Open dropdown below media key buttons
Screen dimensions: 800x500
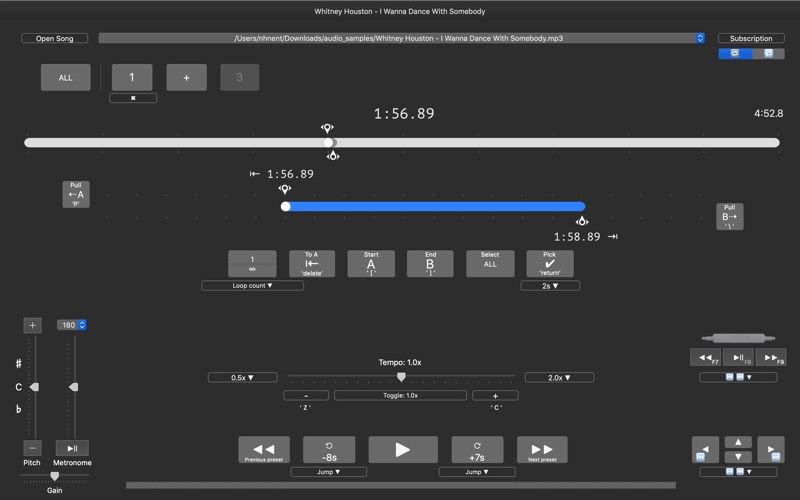pos(738,377)
